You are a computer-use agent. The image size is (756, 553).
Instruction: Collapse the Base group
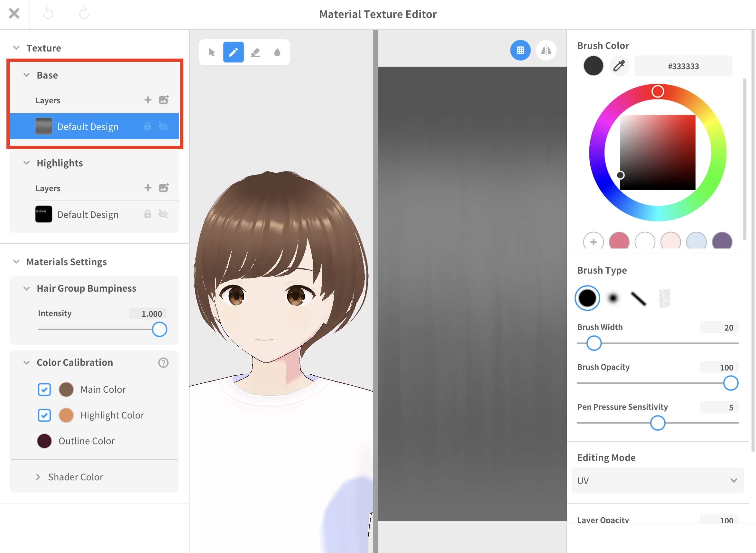27,75
